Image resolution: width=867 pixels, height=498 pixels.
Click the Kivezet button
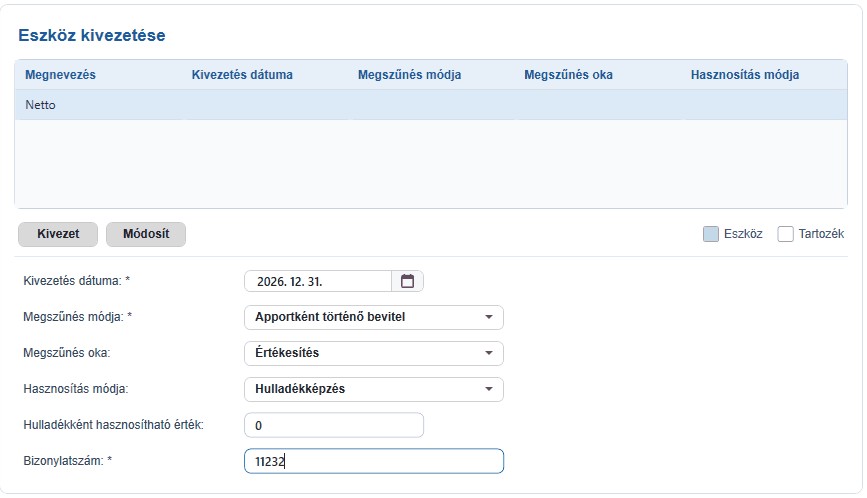pyautogui.click(x=58, y=234)
